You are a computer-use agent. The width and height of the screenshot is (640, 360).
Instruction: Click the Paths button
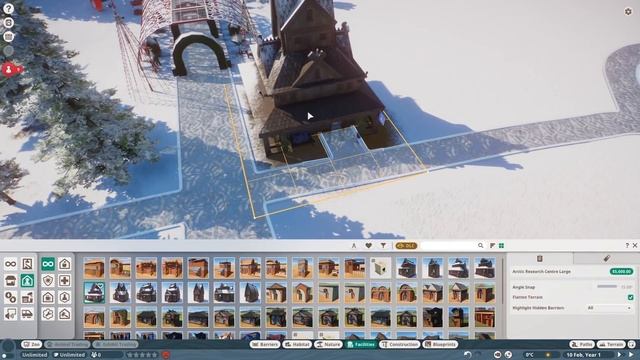pos(582,344)
